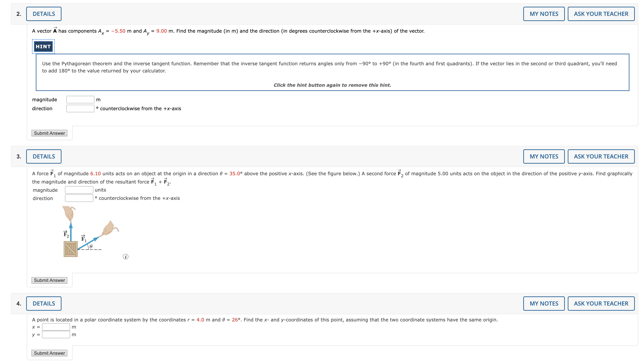Open MY NOTES for question 2
This screenshot has width=644, height=363.
544,14
